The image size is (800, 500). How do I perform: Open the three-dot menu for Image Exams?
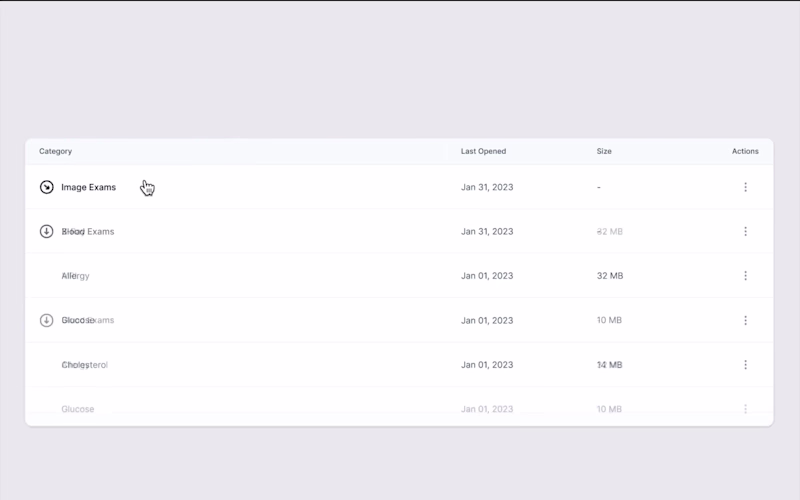745,187
